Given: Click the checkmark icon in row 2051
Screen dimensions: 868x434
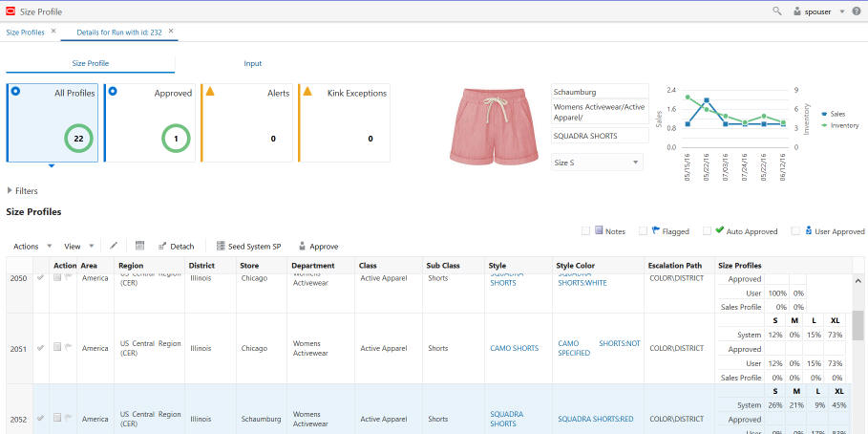Looking at the screenshot, I should (40, 348).
